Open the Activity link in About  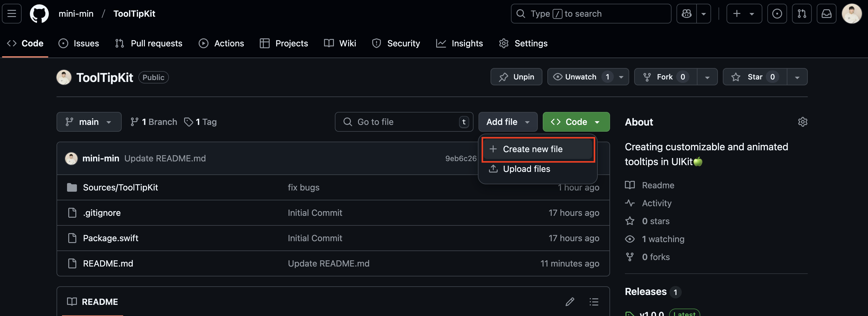click(x=648, y=203)
